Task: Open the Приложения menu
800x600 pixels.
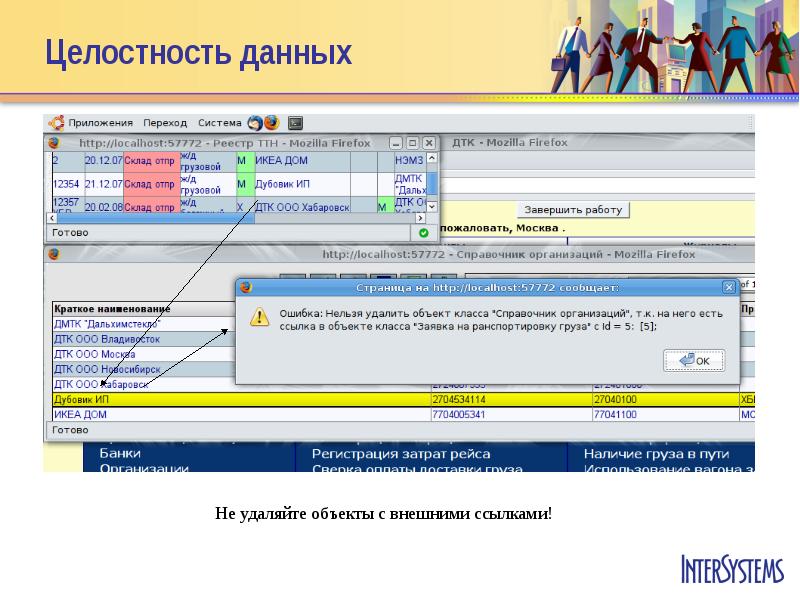Action: pyautogui.click(x=100, y=123)
